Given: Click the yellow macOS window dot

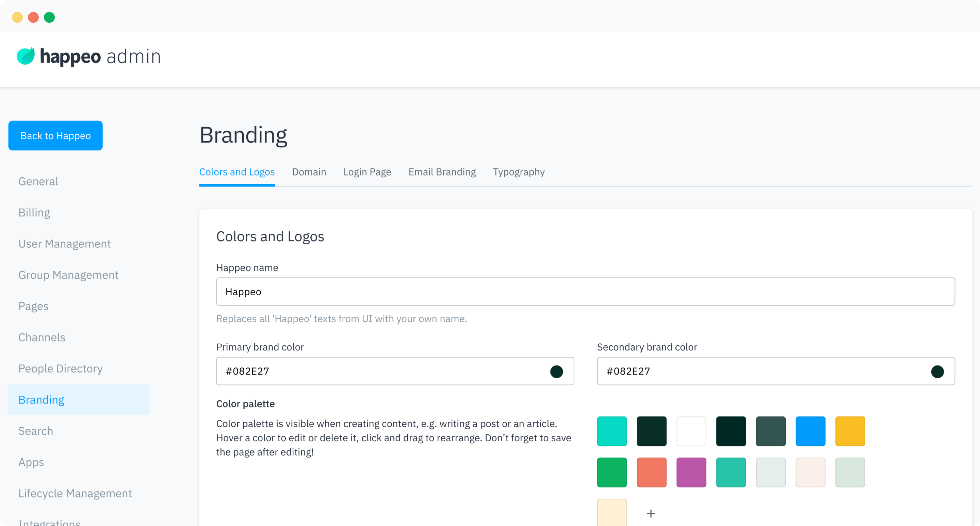Looking at the screenshot, I should pyautogui.click(x=17, y=17).
